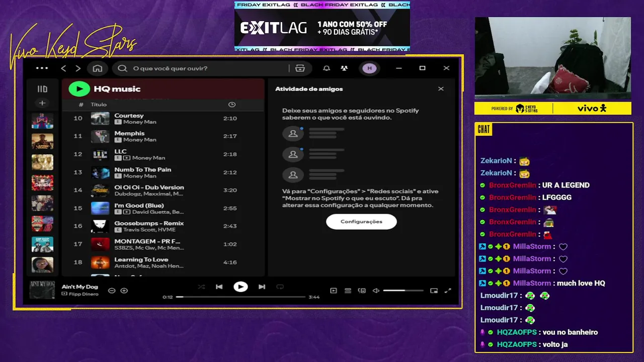Open the Browse icon in the search bar

300,68
